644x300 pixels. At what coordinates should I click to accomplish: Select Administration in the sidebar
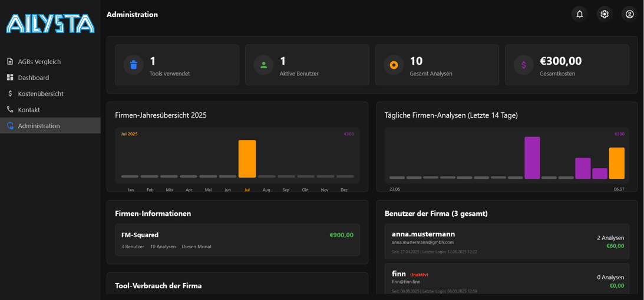[x=39, y=126]
